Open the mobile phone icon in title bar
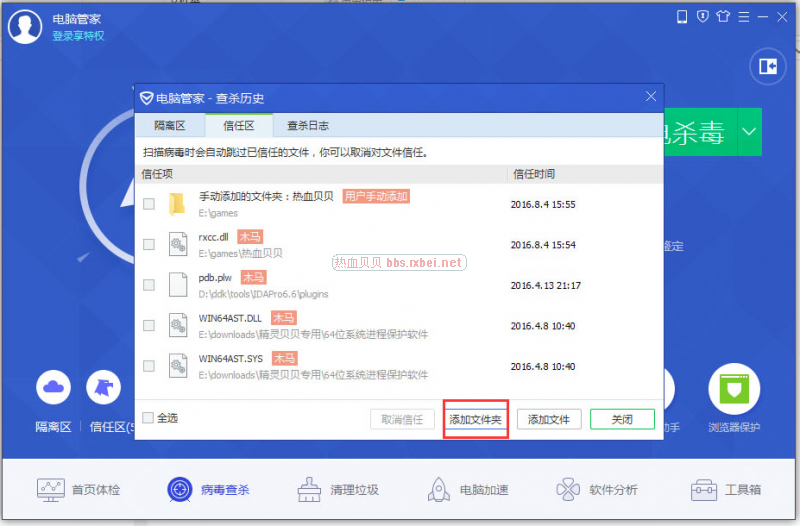This screenshot has height=526, width=800. [x=683, y=16]
